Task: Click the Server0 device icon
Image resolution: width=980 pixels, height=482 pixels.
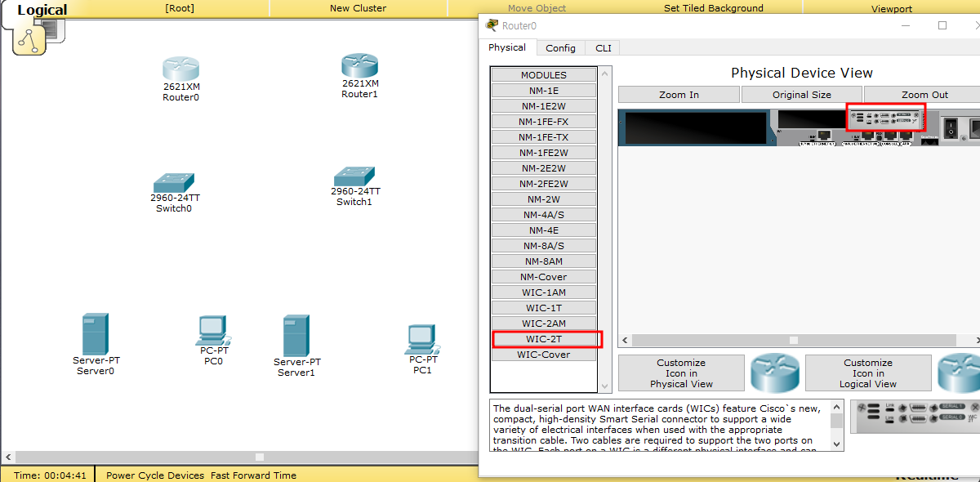Action: 95,334
